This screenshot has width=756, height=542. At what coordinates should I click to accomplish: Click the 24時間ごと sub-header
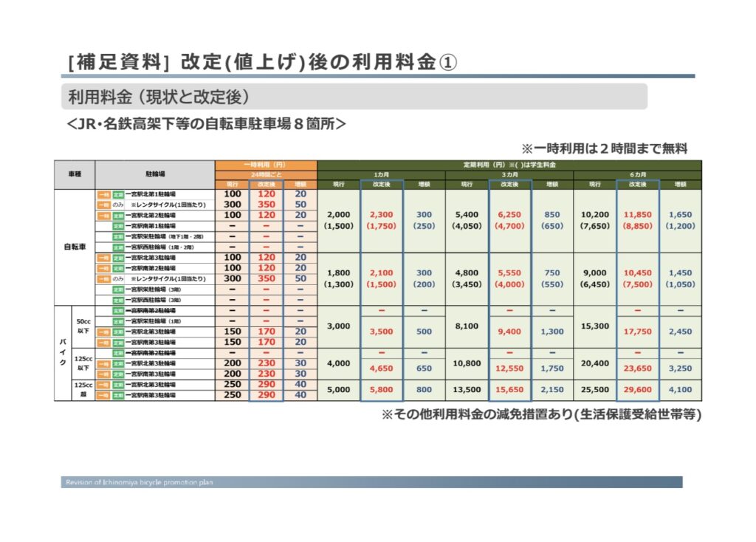[x=265, y=174]
